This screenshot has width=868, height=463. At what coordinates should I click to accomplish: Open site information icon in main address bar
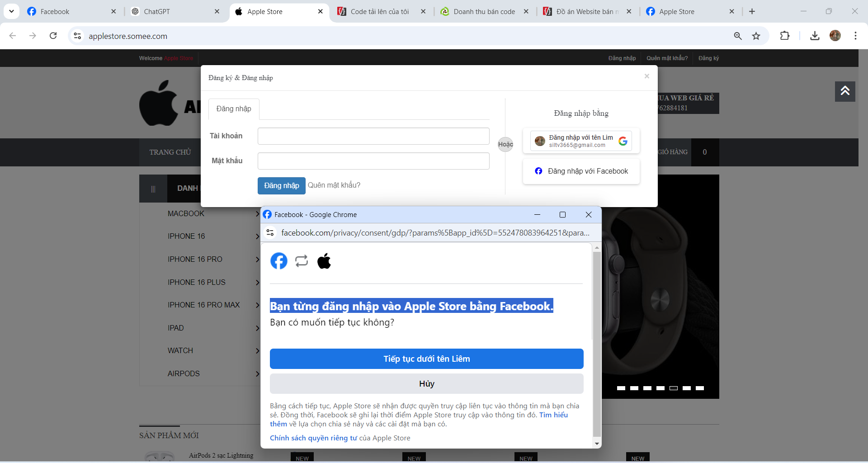[x=78, y=36]
